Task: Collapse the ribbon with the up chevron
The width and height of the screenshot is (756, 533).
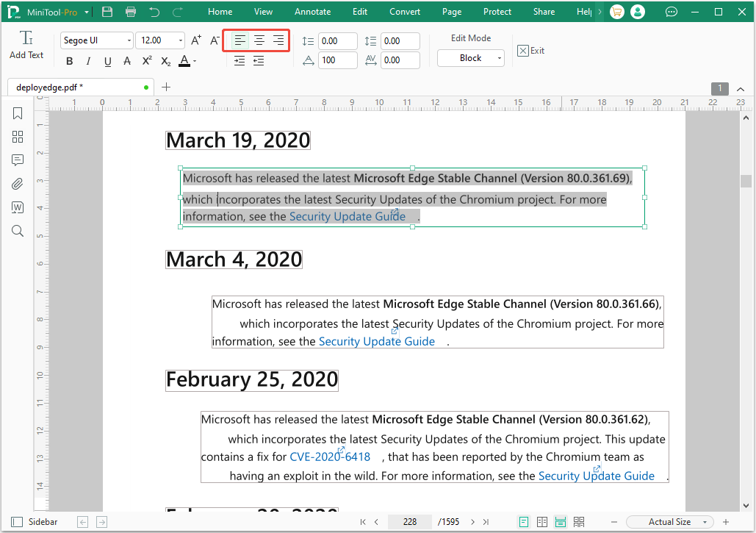Action: (741, 89)
